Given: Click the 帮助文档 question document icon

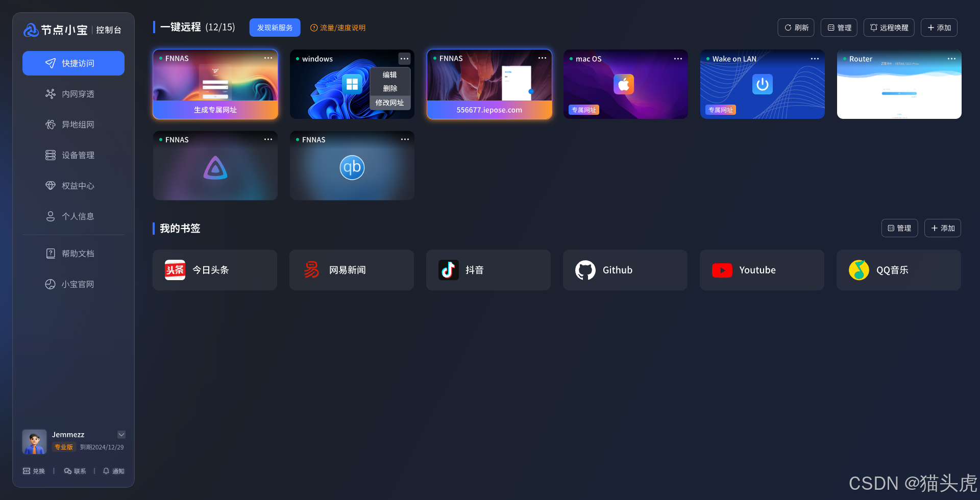Looking at the screenshot, I should pyautogui.click(x=51, y=254).
